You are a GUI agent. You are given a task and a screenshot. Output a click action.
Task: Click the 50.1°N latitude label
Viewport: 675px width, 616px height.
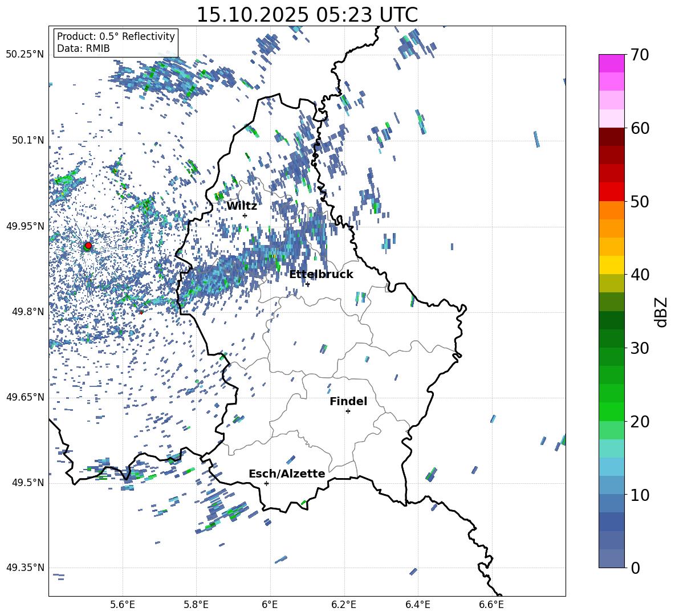tap(29, 141)
